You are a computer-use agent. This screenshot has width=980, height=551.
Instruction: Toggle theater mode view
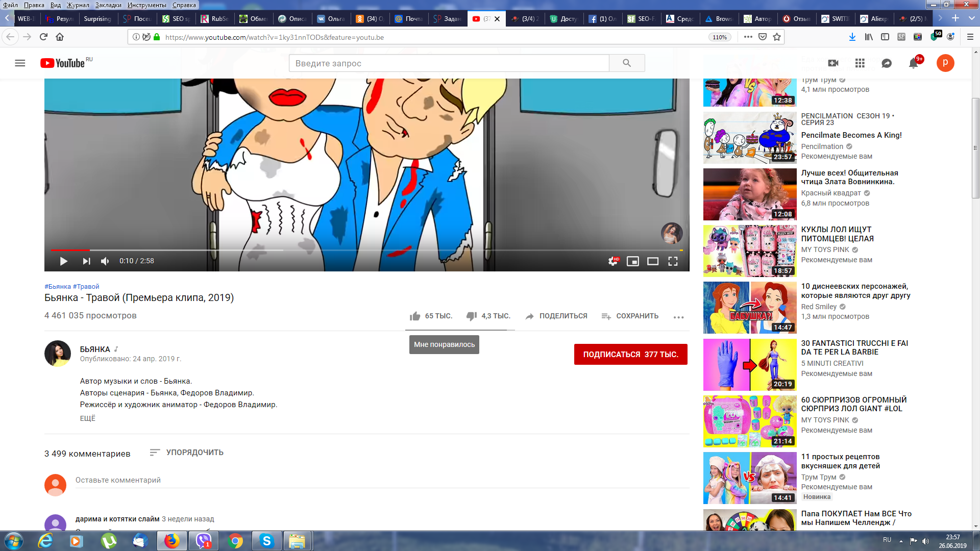tap(653, 261)
